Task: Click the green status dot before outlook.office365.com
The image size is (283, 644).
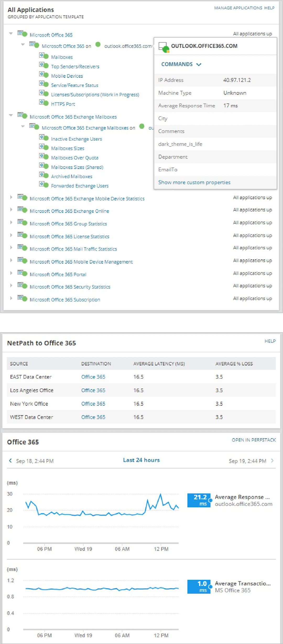Action: tap(98, 44)
